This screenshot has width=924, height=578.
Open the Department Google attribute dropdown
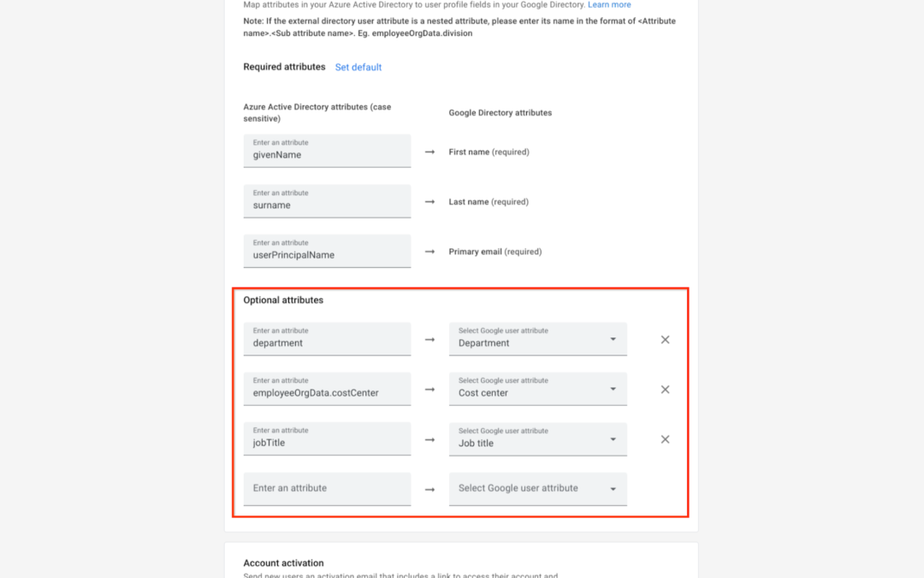(537, 338)
